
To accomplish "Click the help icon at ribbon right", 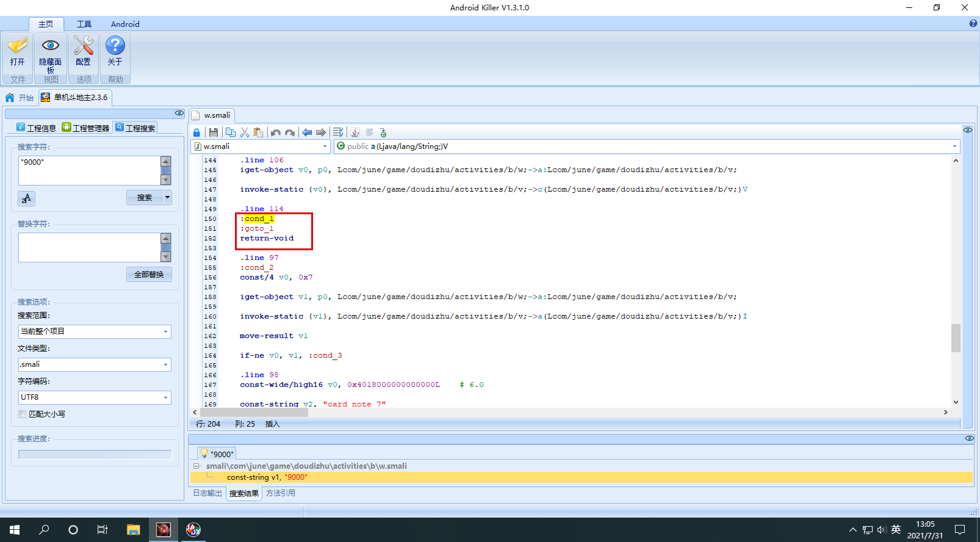I will point(973,24).
